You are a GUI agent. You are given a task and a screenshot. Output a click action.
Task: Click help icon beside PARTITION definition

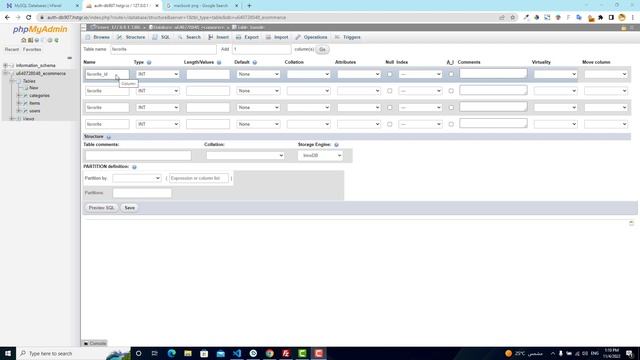pos(134,167)
